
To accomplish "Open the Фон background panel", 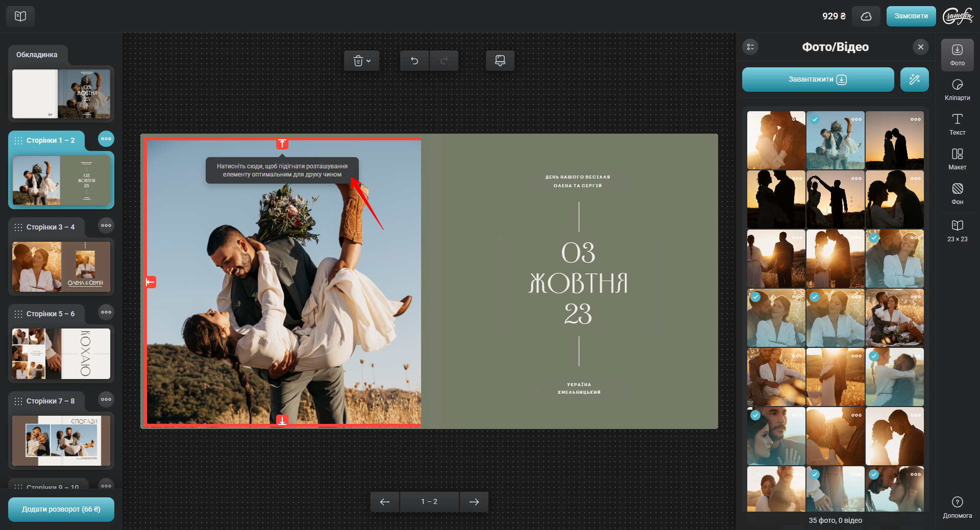I will [x=957, y=193].
